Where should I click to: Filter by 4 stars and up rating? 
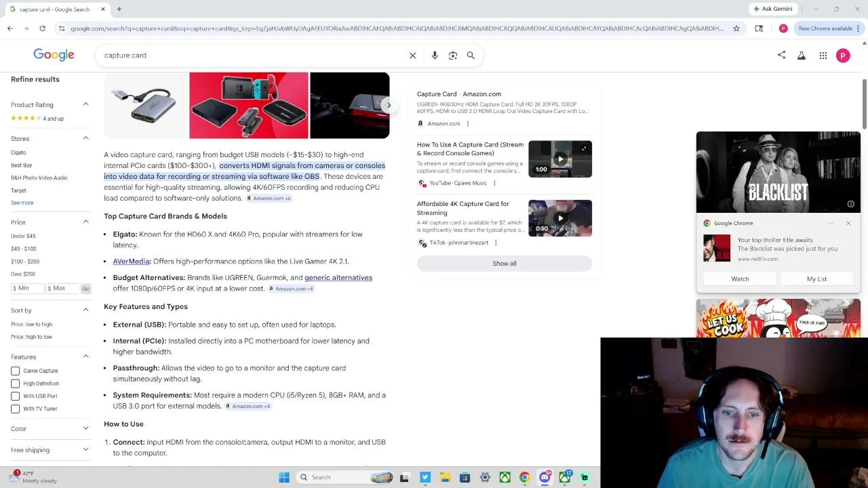pyautogui.click(x=37, y=119)
